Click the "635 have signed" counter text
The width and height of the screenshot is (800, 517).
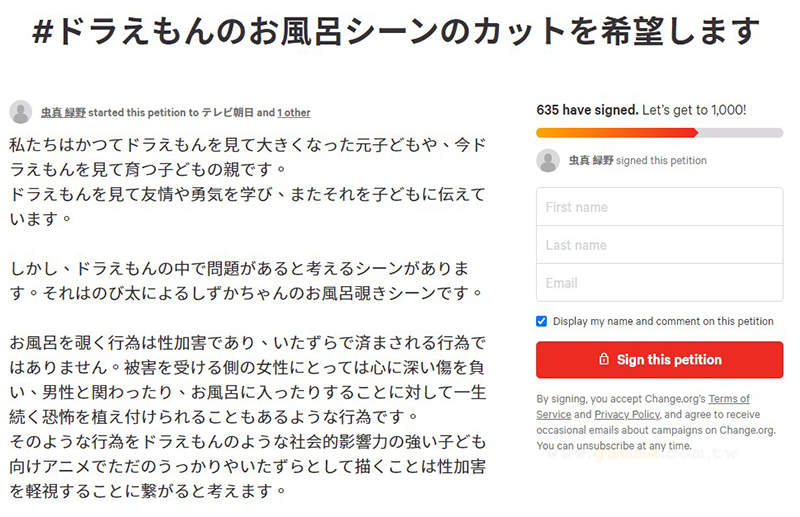tap(585, 110)
